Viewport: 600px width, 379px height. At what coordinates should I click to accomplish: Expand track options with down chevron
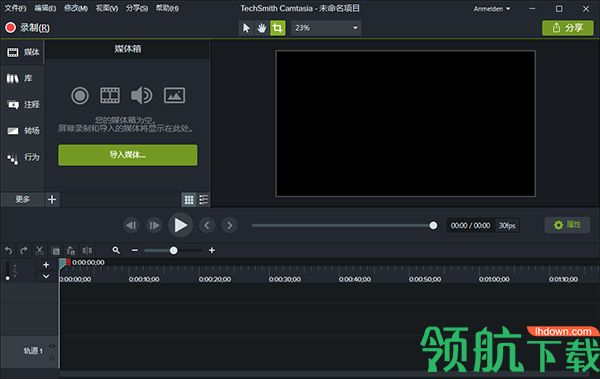click(x=46, y=276)
